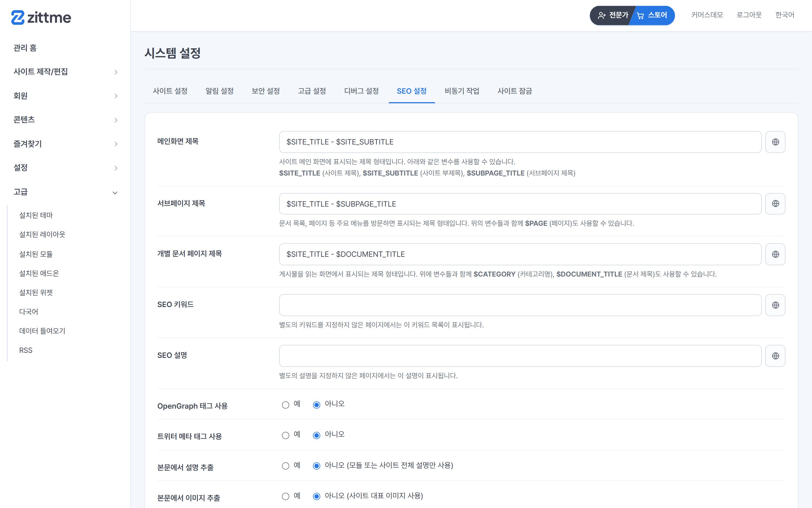
Task: Open 고급 설정 tab
Action: (312, 91)
